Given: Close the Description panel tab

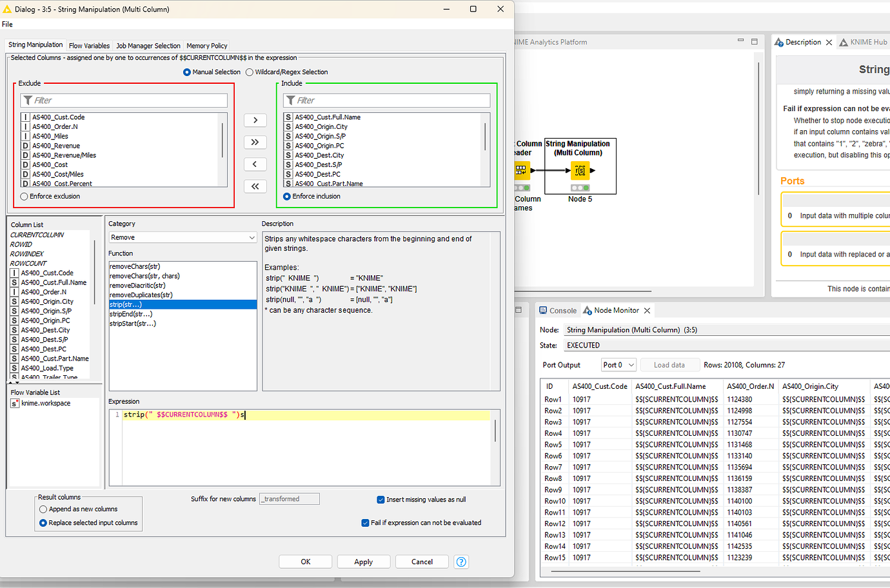Looking at the screenshot, I should [x=829, y=43].
